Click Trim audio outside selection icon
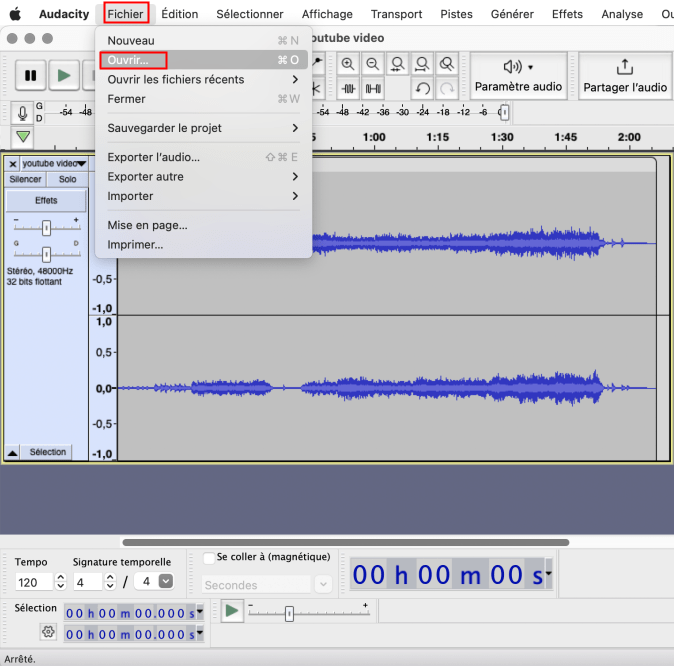The height and width of the screenshot is (666, 674). 348,89
